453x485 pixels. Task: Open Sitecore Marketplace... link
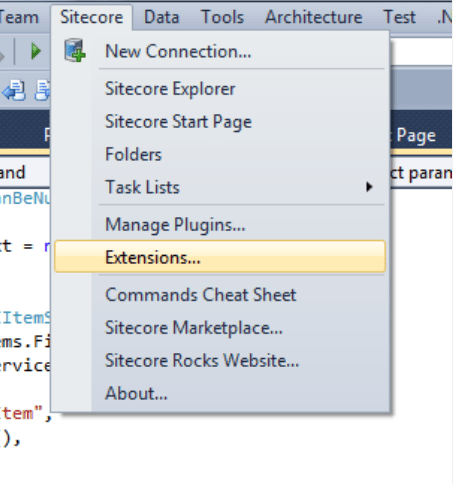tap(220, 328)
